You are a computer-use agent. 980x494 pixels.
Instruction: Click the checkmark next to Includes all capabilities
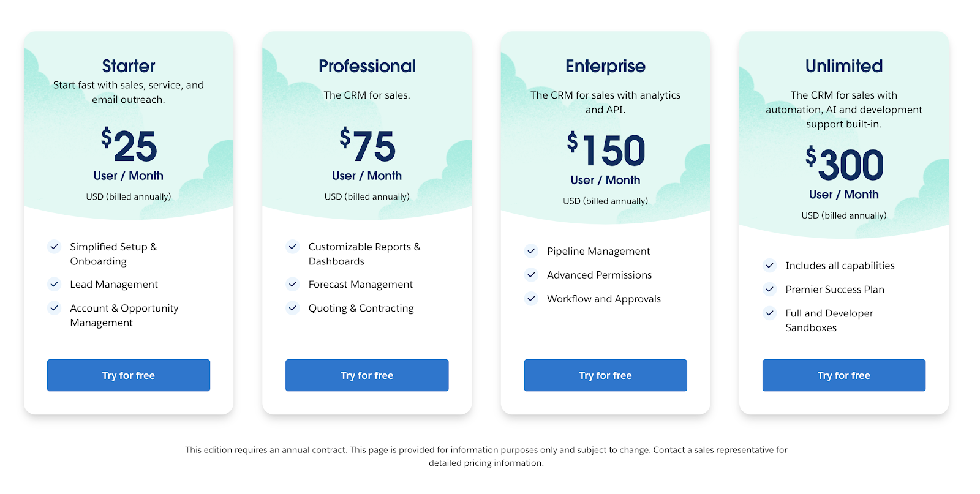coord(769,265)
